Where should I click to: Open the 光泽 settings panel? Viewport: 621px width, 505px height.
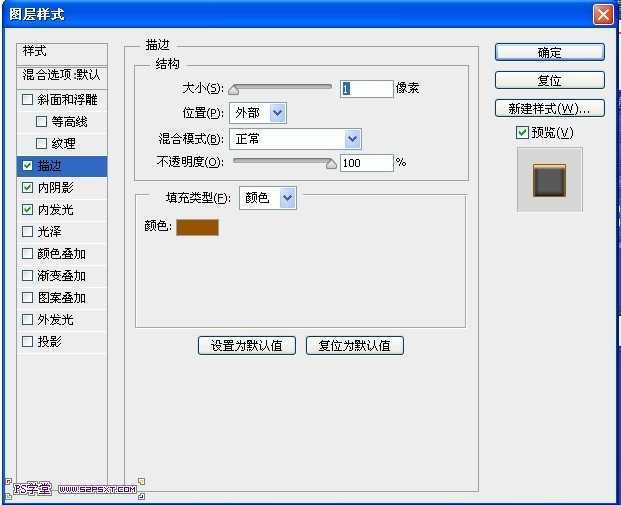pos(49,231)
